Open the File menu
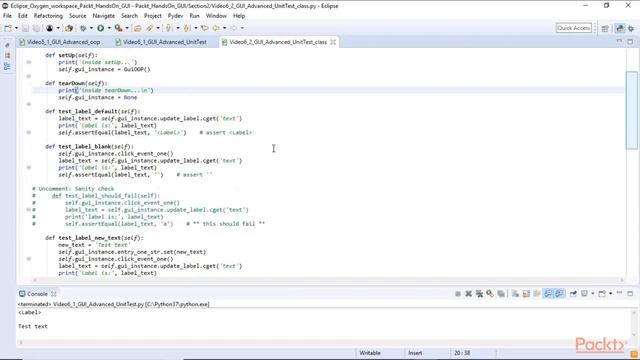Screen dimensions: 640x360 pos(7,16)
